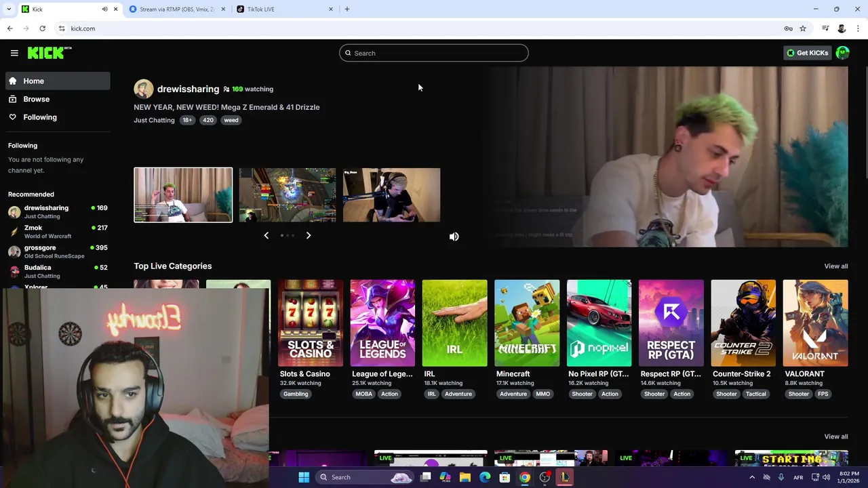Open the Minecraft category card
This screenshot has width=868, height=488.
[x=527, y=323]
